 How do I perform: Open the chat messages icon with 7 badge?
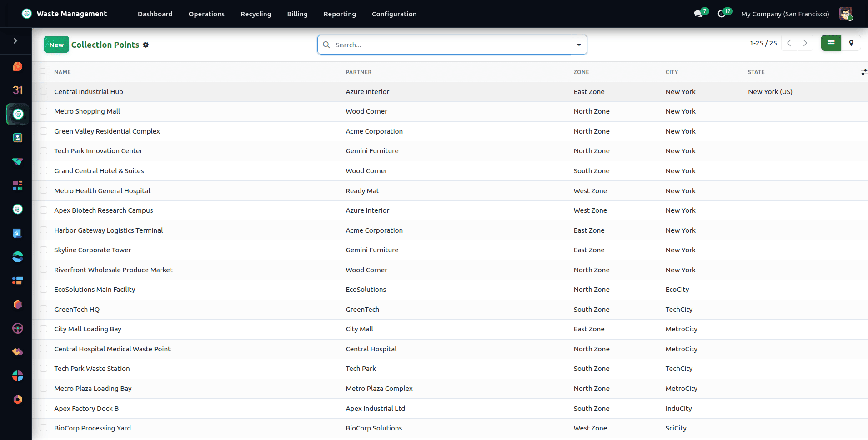[699, 14]
